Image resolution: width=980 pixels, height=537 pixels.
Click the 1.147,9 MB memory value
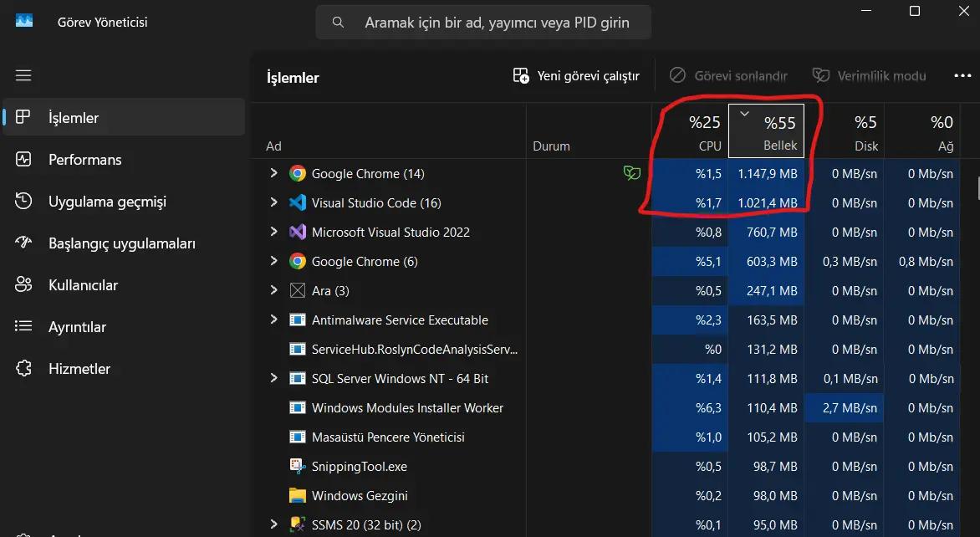[768, 174]
